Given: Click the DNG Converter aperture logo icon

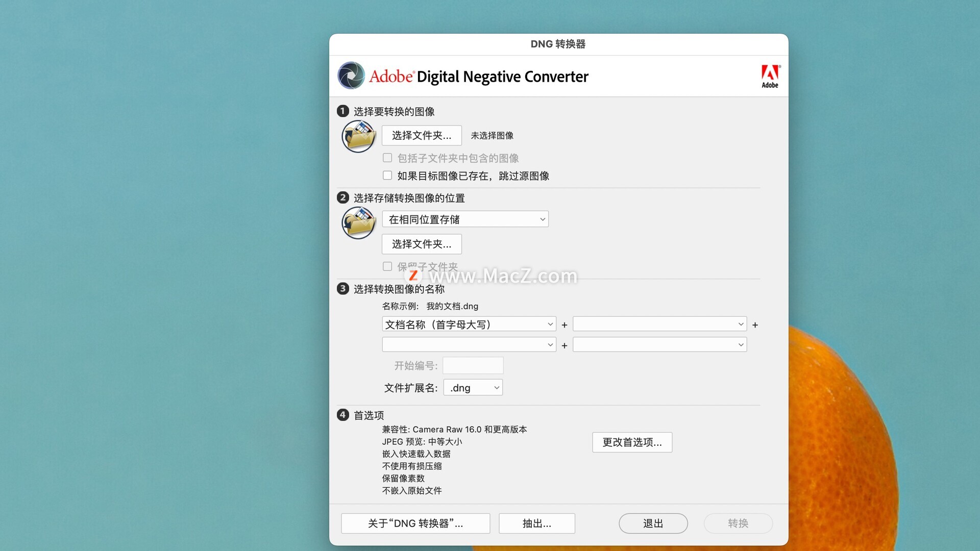Looking at the screenshot, I should (351, 76).
